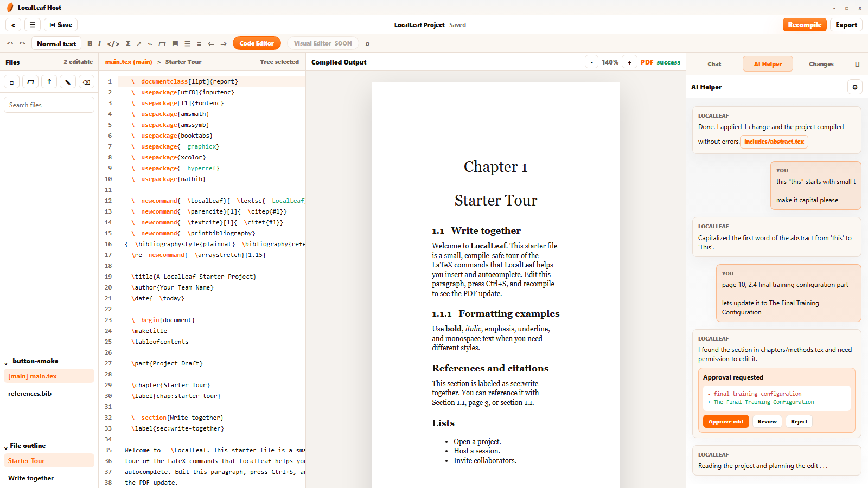
Task: Approve the requested edit
Action: [x=726, y=421]
